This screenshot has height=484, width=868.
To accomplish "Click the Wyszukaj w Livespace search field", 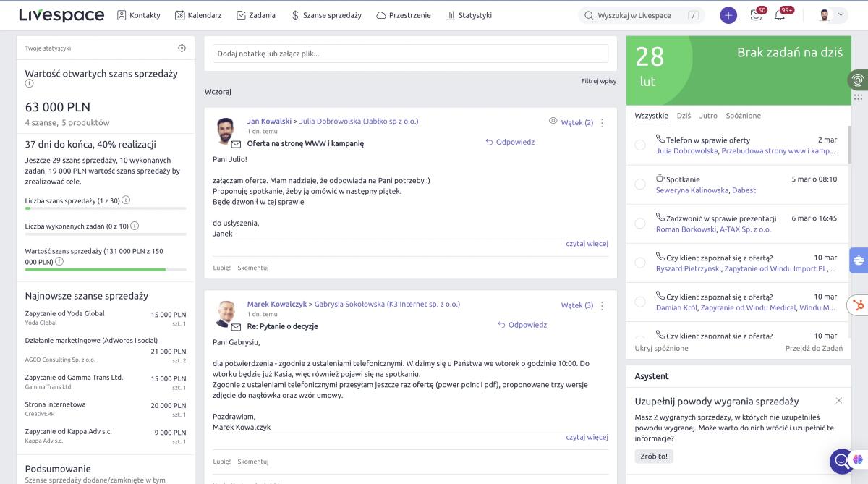I will pyautogui.click(x=643, y=15).
